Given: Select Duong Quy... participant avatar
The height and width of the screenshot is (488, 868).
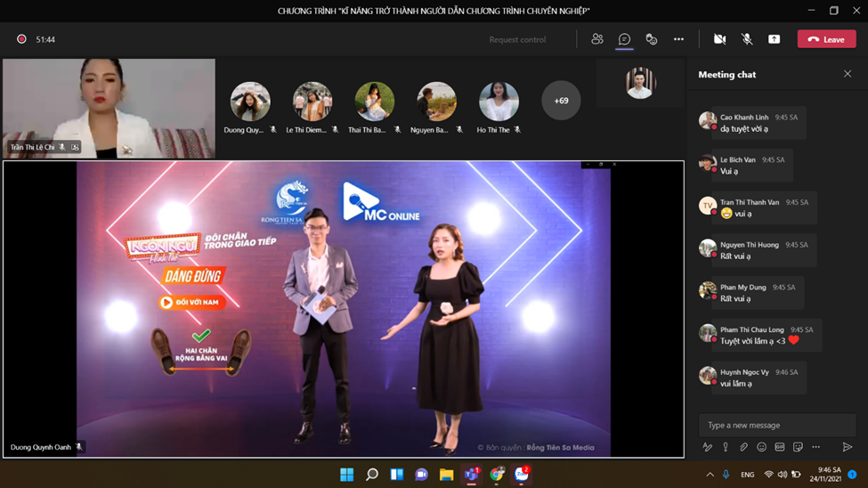Looking at the screenshot, I should [x=250, y=102].
